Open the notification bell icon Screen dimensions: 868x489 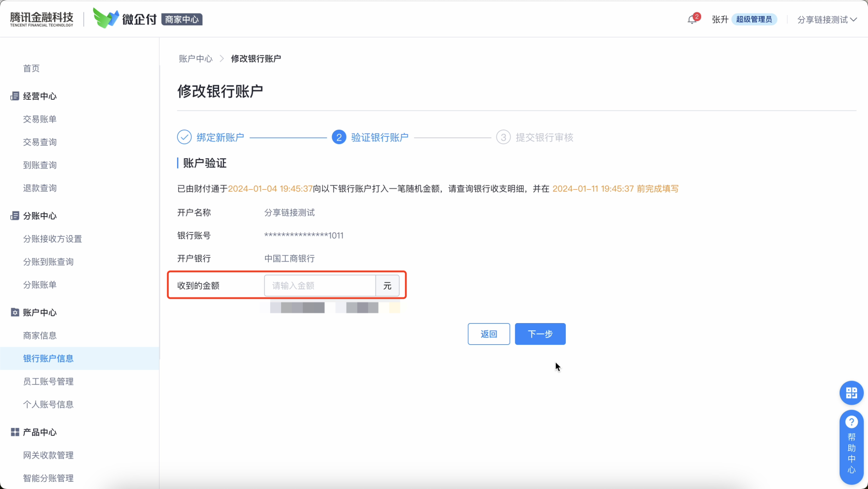click(x=692, y=20)
